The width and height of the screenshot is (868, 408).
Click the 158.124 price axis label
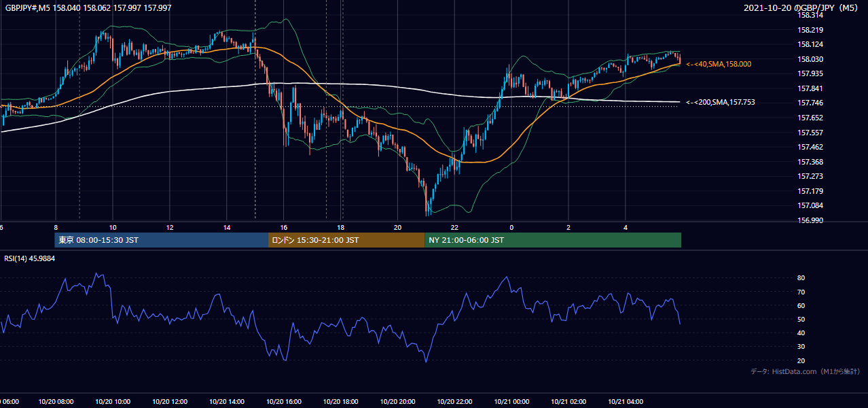pos(810,45)
